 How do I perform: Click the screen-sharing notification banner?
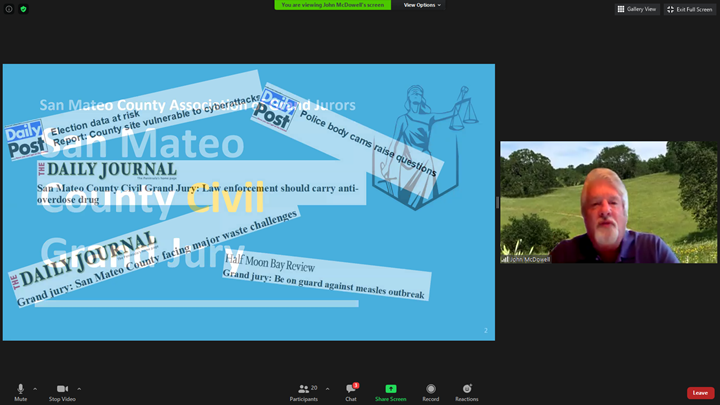[x=332, y=5]
